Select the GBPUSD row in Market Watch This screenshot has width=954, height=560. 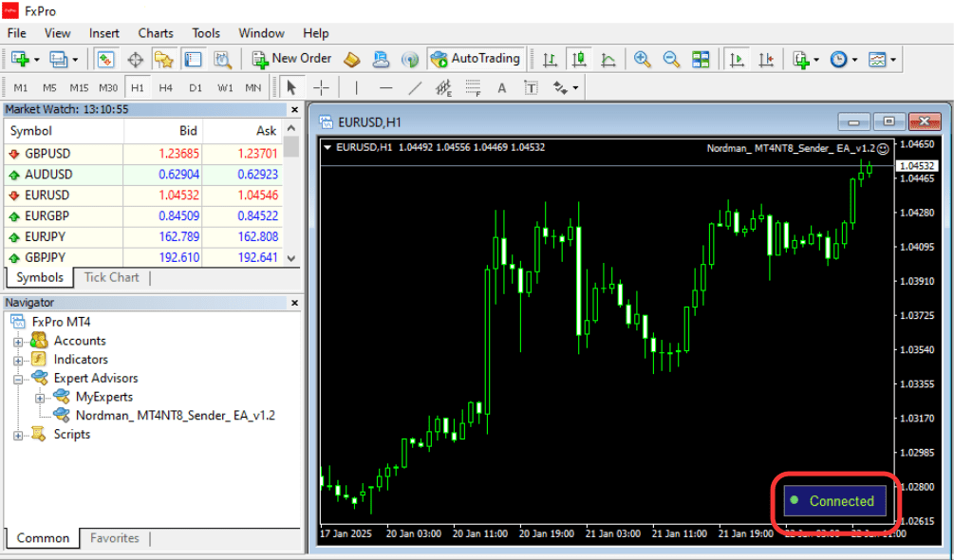143,154
